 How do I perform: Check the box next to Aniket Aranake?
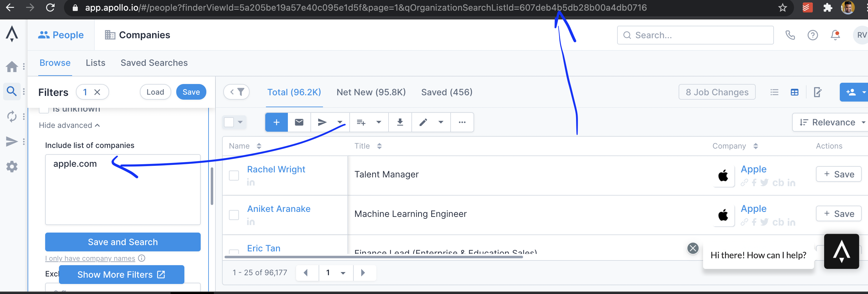pyautogui.click(x=234, y=215)
